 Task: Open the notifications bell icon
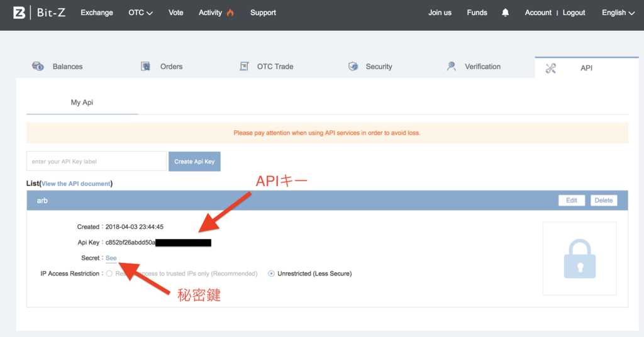(505, 13)
